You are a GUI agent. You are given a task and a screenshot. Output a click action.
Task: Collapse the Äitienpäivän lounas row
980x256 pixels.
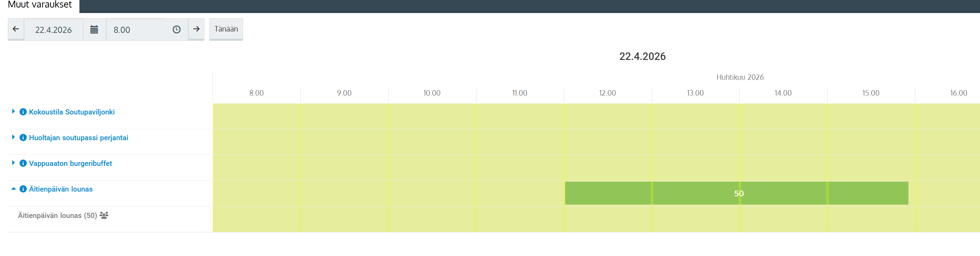[x=13, y=189]
